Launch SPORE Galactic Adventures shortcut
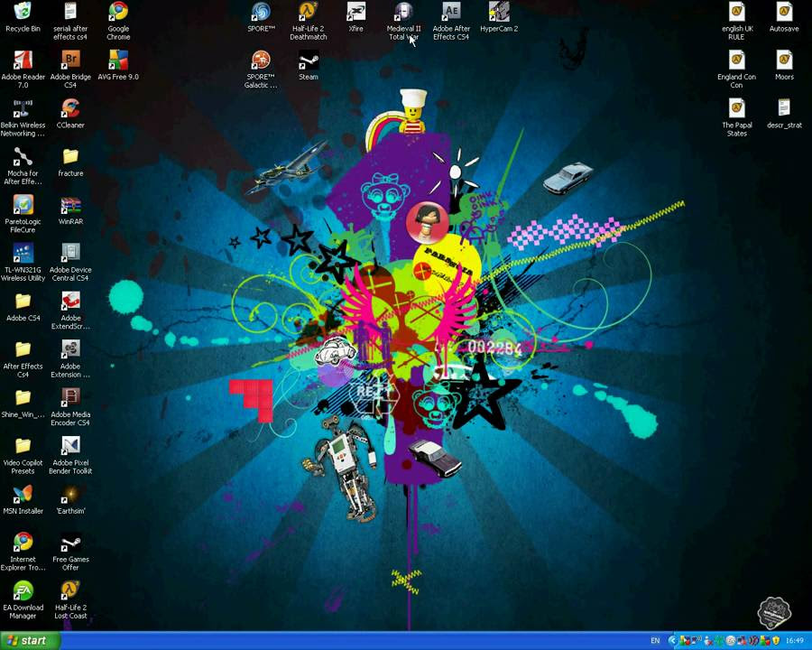Image resolution: width=812 pixels, height=650 pixels. pos(261,60)
